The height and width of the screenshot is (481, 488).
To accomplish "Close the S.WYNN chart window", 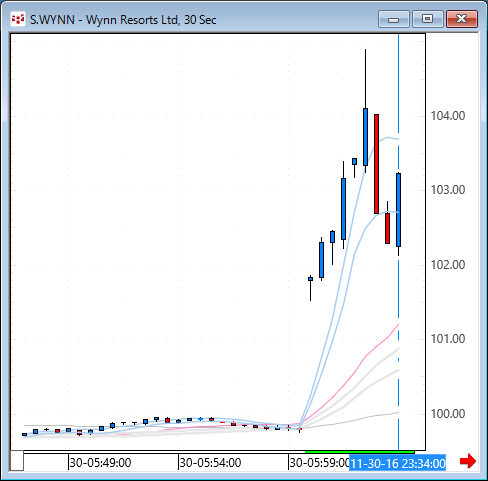I will (x=462, y=19).
